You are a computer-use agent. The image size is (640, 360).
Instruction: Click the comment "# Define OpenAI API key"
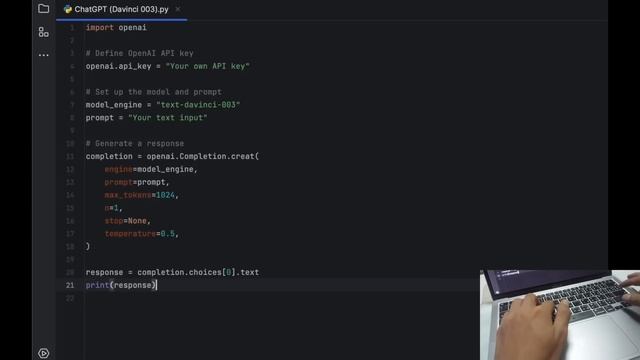140,53
